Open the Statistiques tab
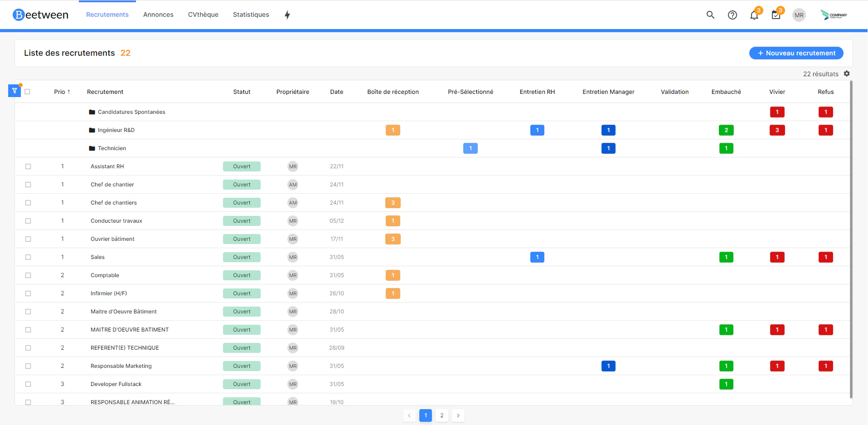The width and height of the screenshot is (868, 425). click(x=251, y=15)
